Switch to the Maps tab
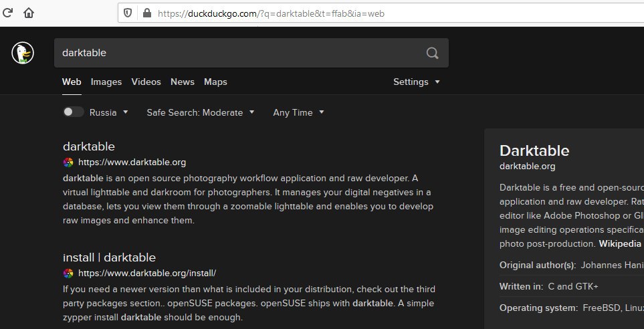Screen dimensions: 644x329 tap(215, 82)
